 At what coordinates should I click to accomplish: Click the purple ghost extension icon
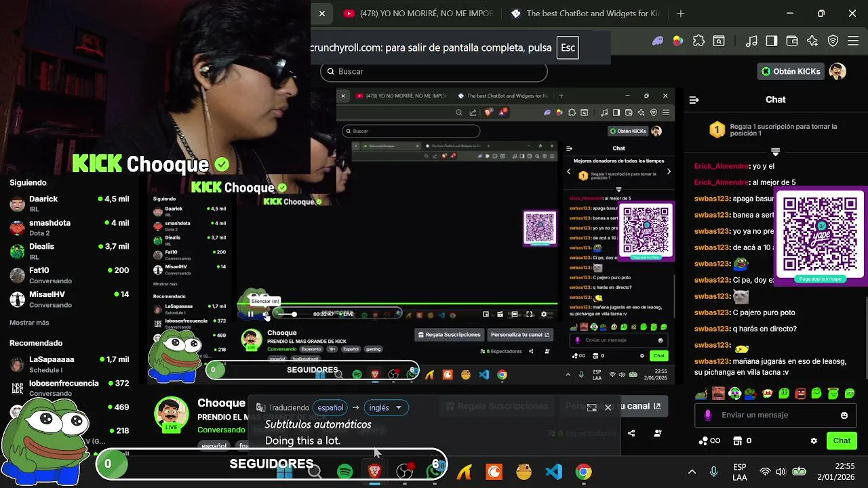pos(657,41)
